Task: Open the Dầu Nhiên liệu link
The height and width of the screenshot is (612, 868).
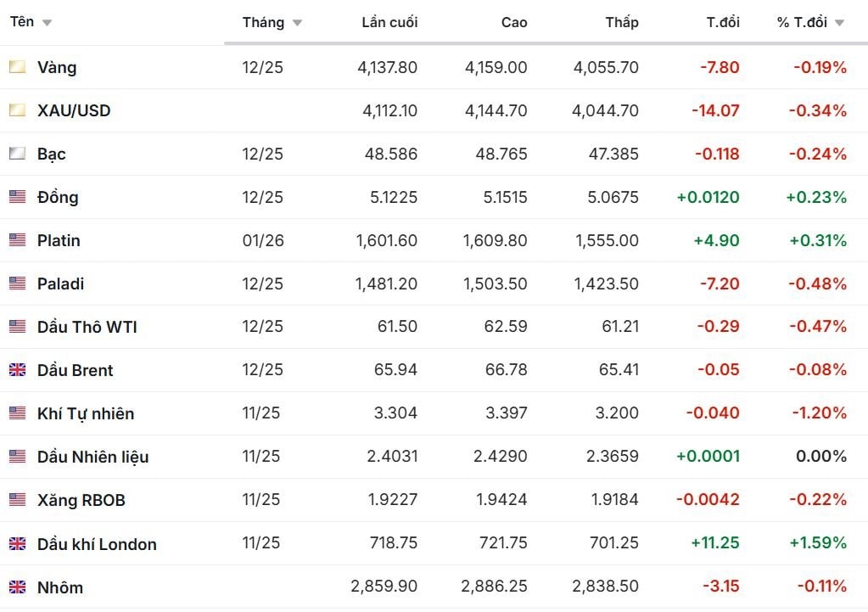Action: point(92,457)
